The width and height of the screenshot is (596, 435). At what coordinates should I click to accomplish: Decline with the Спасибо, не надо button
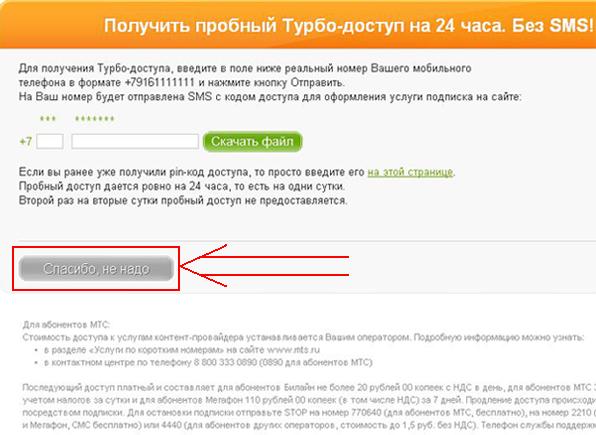click(96, 268)
